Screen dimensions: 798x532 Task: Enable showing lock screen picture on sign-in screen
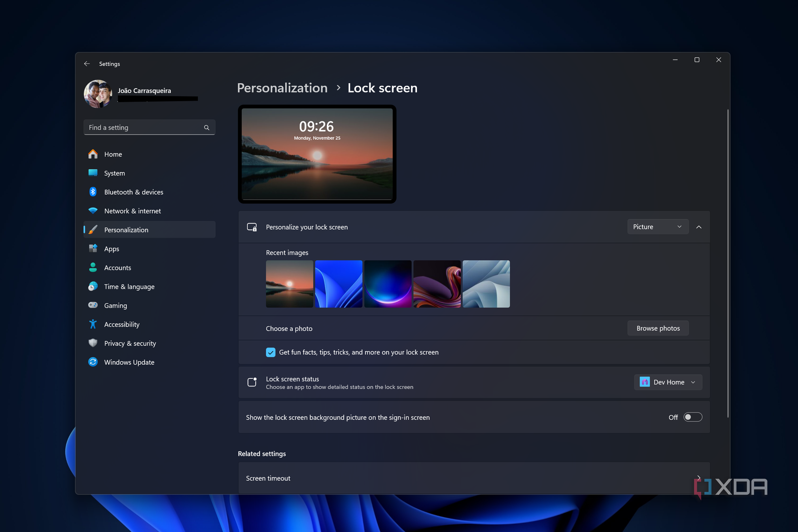click(x=693, y=416)
